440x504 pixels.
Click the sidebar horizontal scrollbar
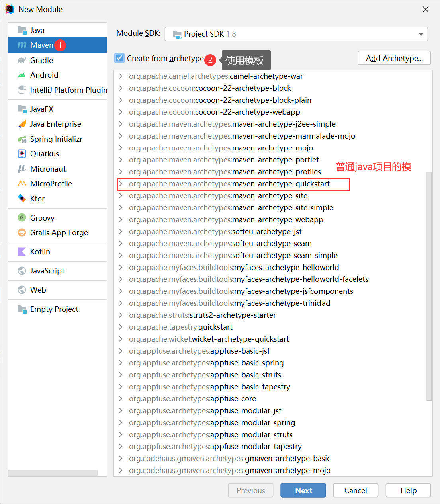click(x=53, y=473)
